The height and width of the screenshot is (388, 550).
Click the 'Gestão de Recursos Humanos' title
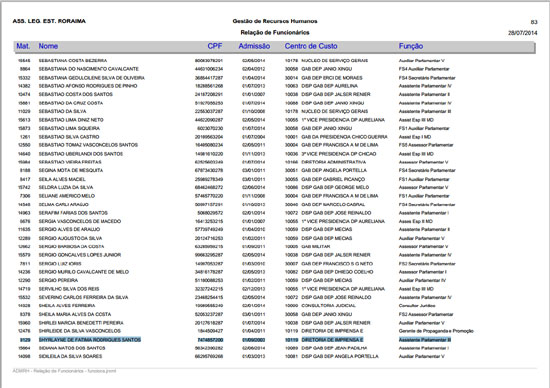point(275,21)
